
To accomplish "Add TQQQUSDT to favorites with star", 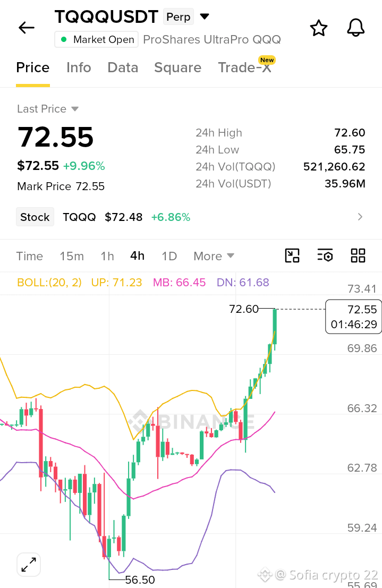I will tap(319, 28).
